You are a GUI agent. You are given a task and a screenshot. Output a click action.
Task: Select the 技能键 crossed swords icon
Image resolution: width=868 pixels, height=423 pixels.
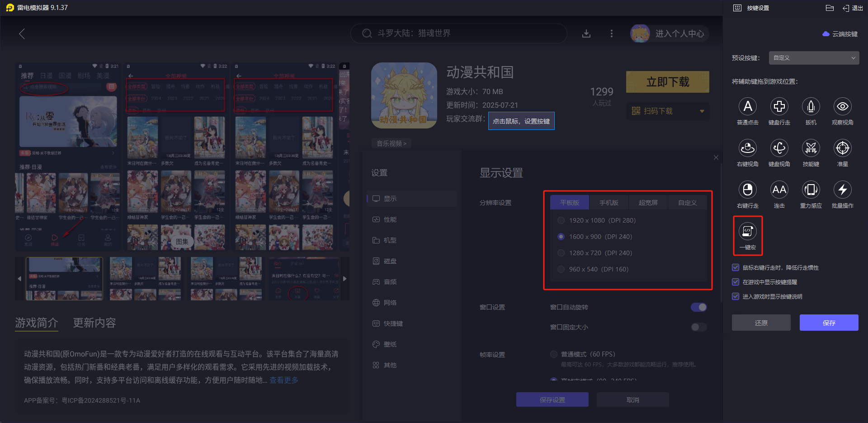[x=811, y=148]
